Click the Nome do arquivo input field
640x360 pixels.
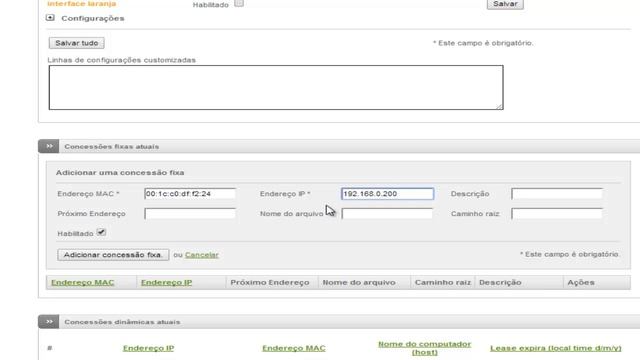coord(387,213)
